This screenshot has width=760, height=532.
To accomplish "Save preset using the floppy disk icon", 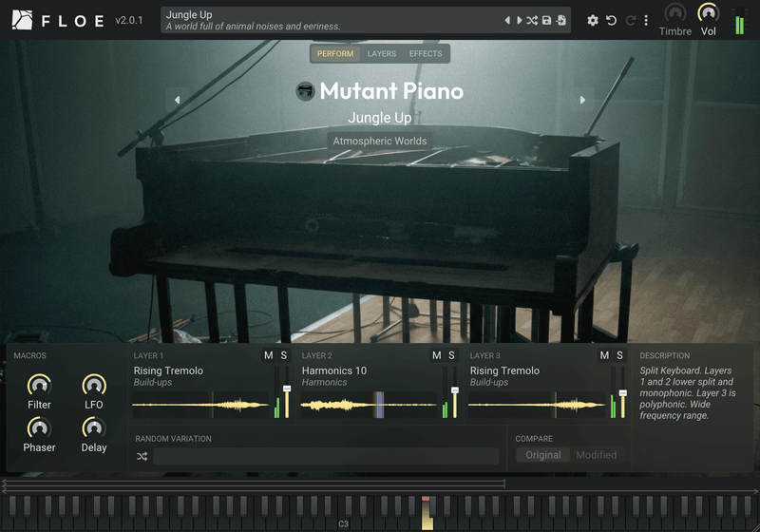I will tap(546, 20).
